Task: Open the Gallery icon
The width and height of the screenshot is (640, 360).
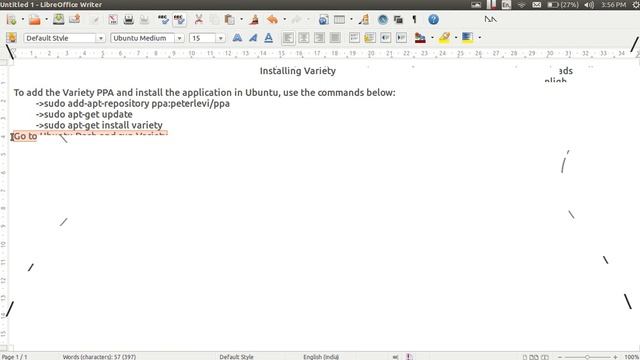Action: [398, 20]
